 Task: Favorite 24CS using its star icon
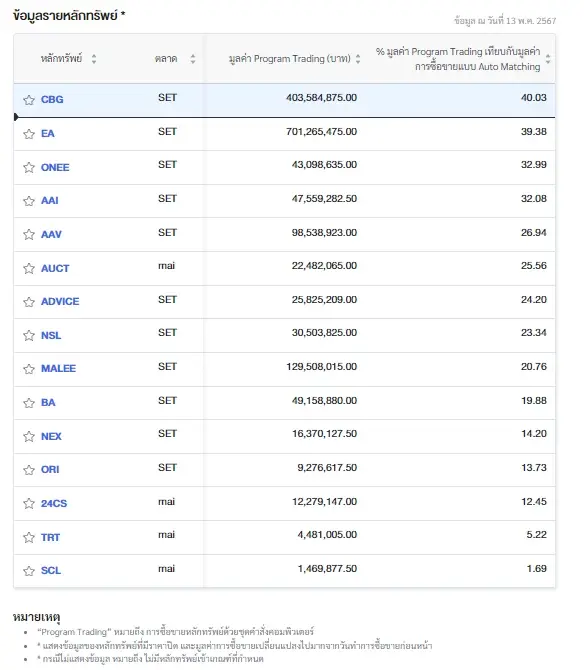click(x=29, y=504)
